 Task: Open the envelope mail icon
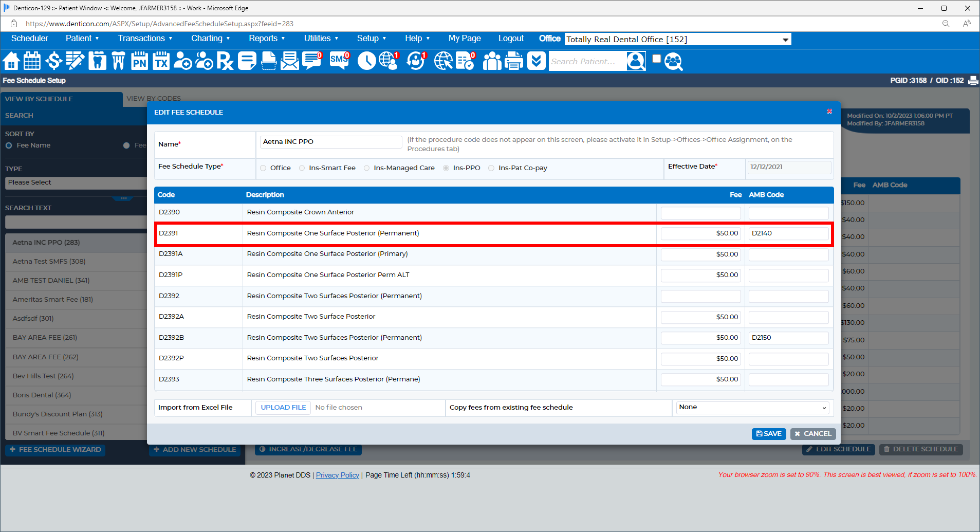290,61
